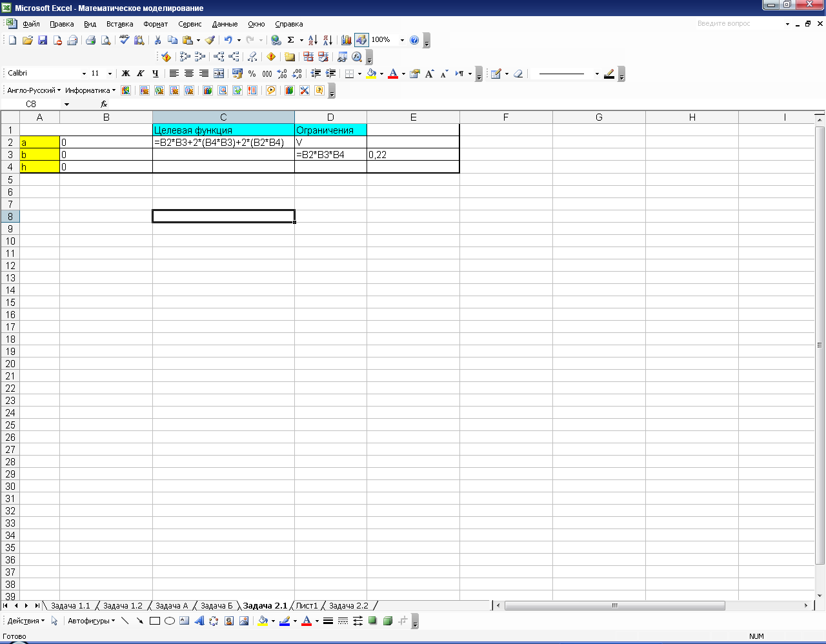The image size is (826, 644).
Task: Switch to the Лист1 sheet tab
Action: [307, 605]
